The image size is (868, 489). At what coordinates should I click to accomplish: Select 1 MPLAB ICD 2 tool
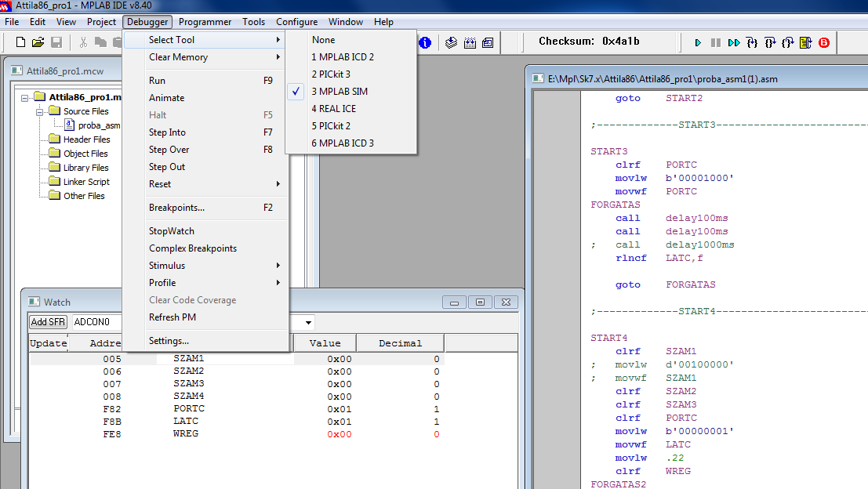tap(351, 57)
